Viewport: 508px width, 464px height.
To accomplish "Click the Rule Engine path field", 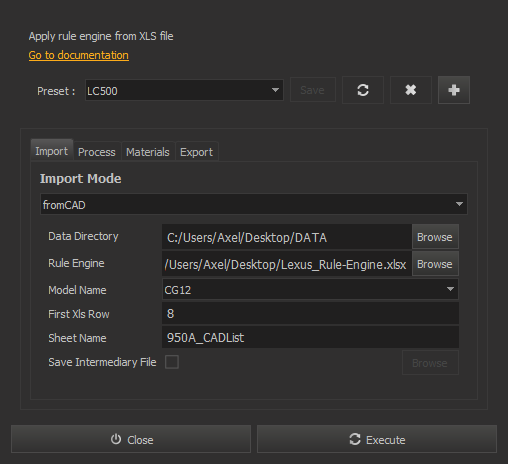I will [287, 264].
